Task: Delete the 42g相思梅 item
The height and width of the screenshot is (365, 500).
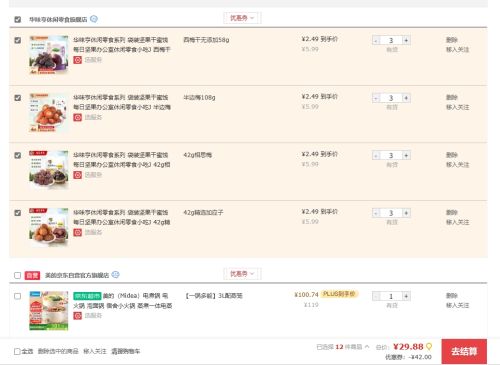Action: click(x=452, y=155)
